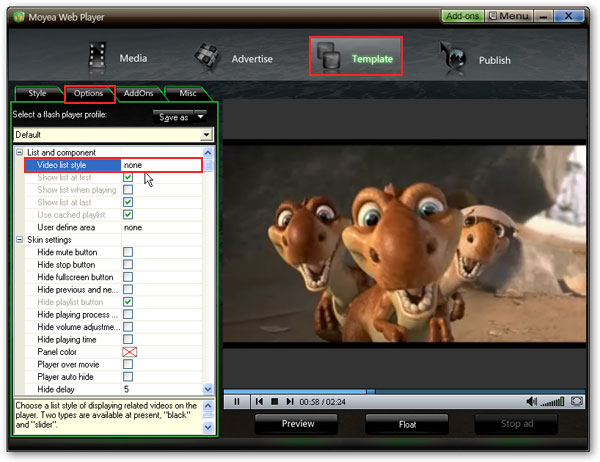Toggle Use cached playlist checkbox

(128, 214)
